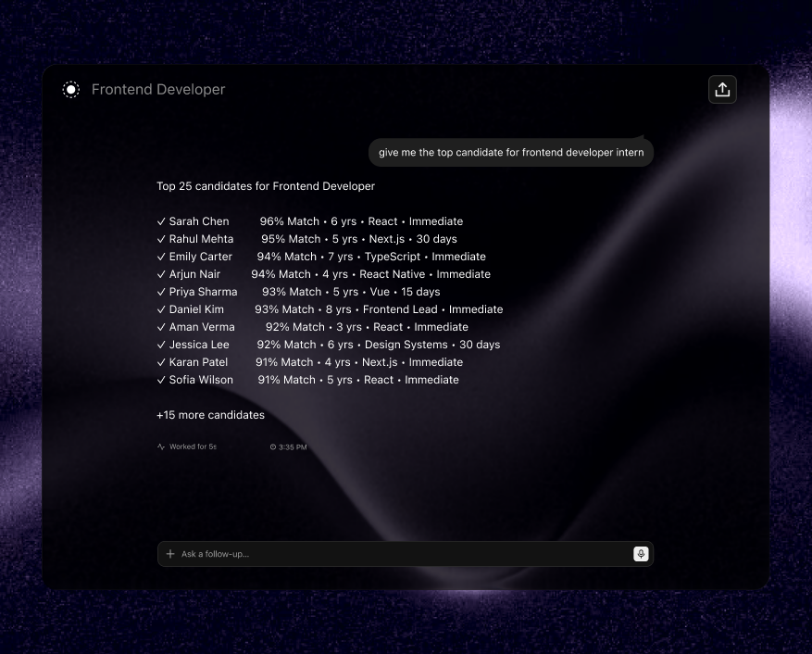
Task: Click the microphone icon in follow-up bar
Action: pyautogui.click(x=641, y=554)
